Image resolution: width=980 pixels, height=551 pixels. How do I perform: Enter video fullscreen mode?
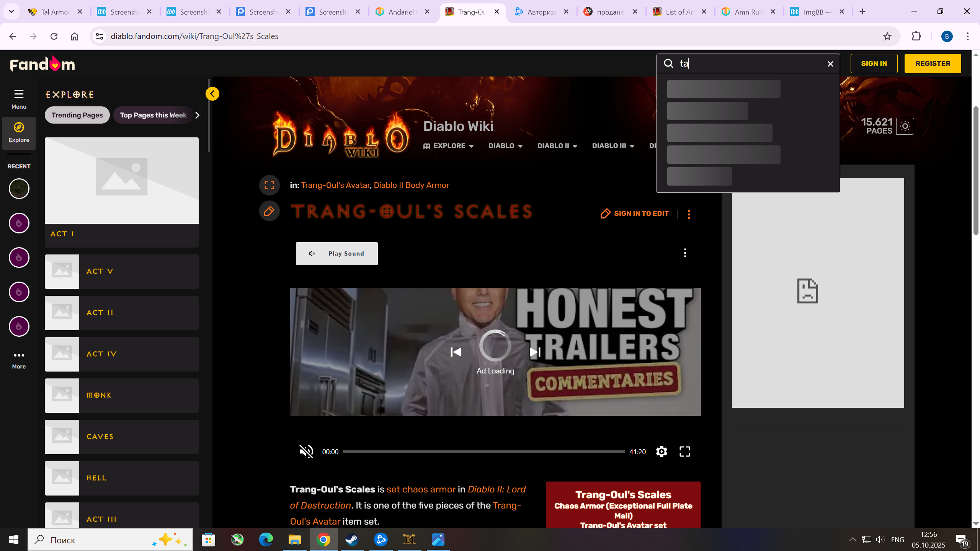[685, 452]
